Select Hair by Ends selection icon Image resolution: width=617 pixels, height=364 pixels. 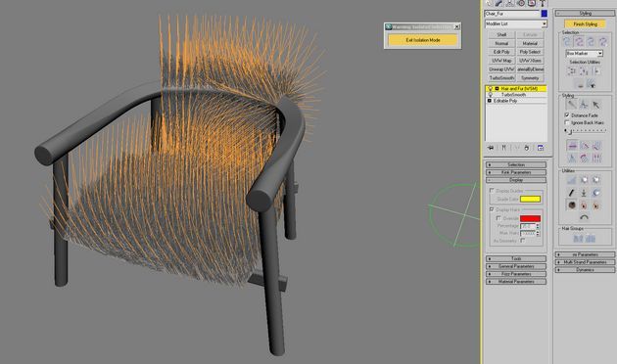click(567, 42)
